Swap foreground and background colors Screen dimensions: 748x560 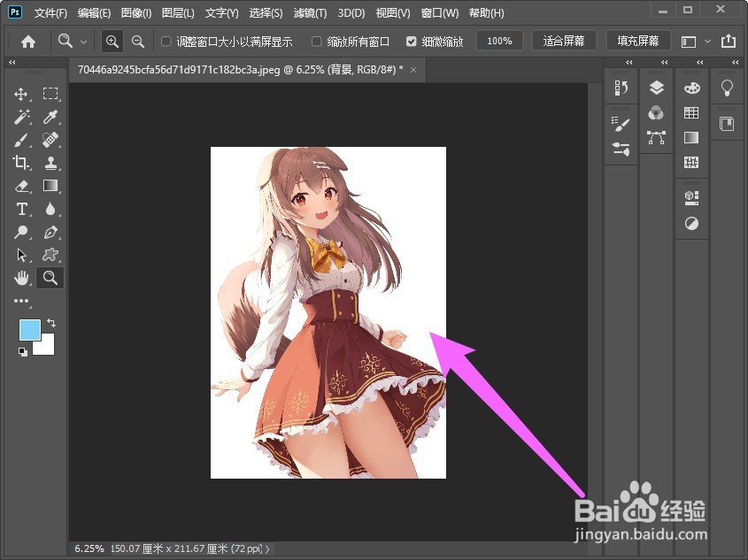pos(51,323)
